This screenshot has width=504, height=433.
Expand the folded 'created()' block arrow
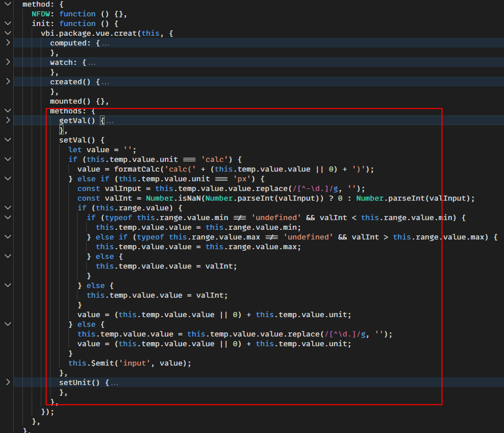8,81
